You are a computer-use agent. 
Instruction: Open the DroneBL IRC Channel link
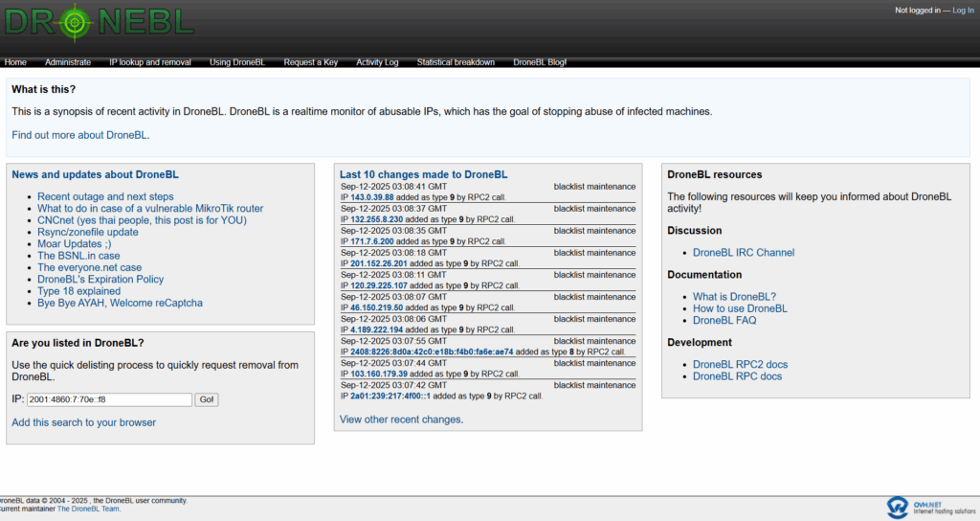point(744,253)
